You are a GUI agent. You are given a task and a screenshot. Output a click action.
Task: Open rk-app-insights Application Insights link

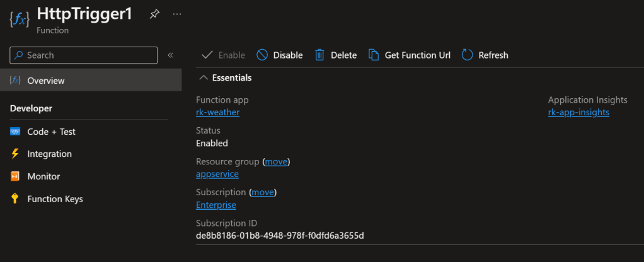pos(578,112)
